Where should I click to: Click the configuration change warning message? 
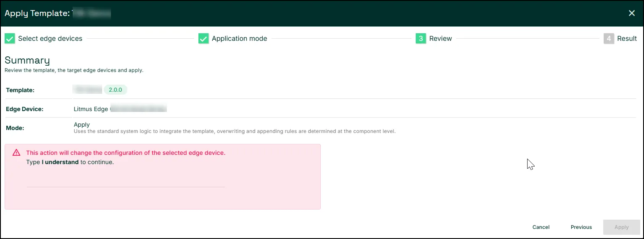tap(126, 153)
